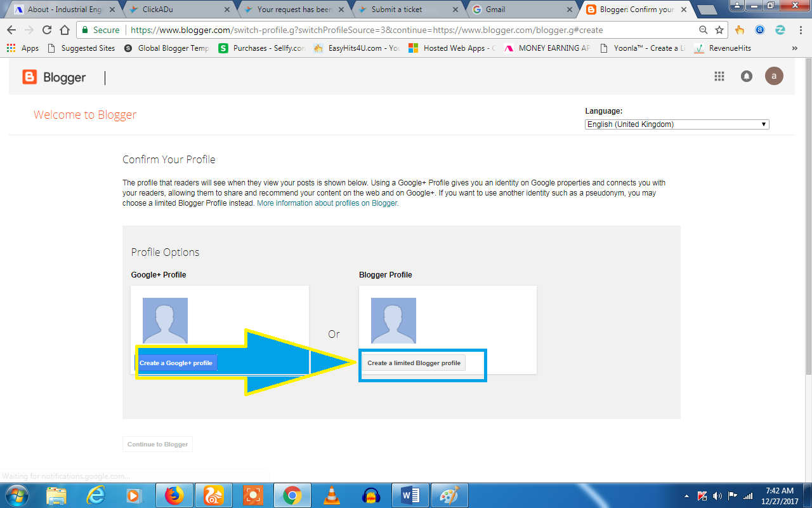Click the system tray volume icon
The width and height of the screenshot is (812, 508).
click(x=717, y=496)
